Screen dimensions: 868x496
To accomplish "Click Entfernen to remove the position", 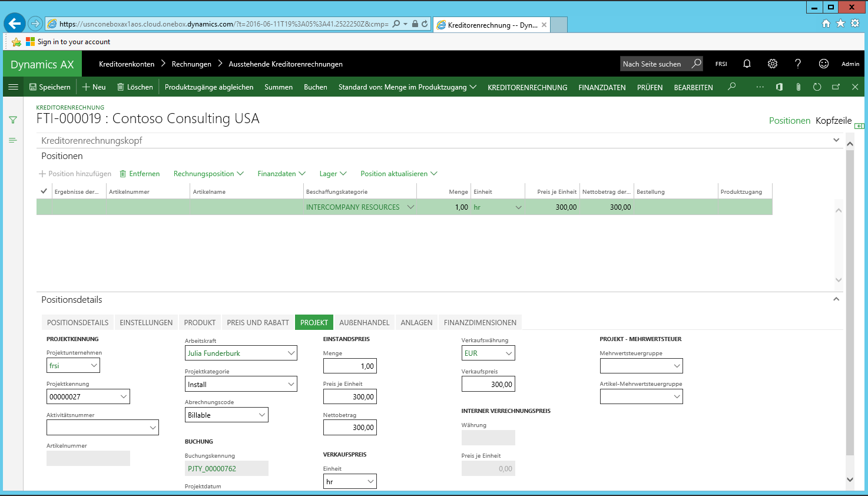I will (140, 174).
